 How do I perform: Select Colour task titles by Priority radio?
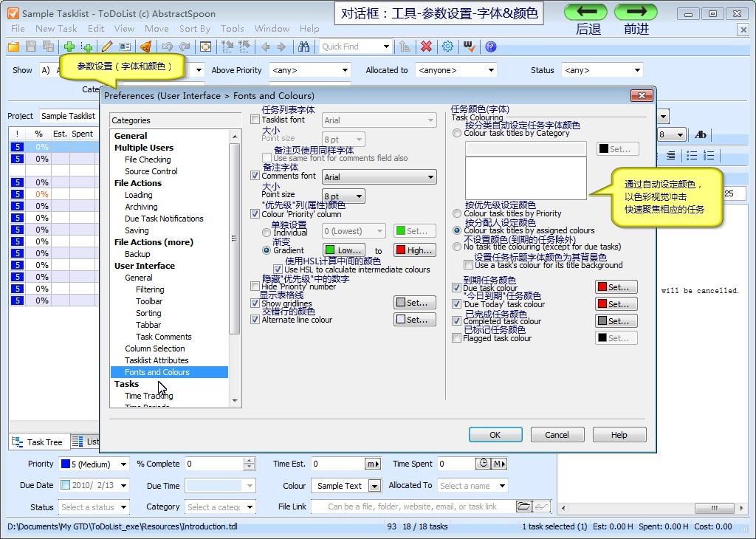(457, 213)
